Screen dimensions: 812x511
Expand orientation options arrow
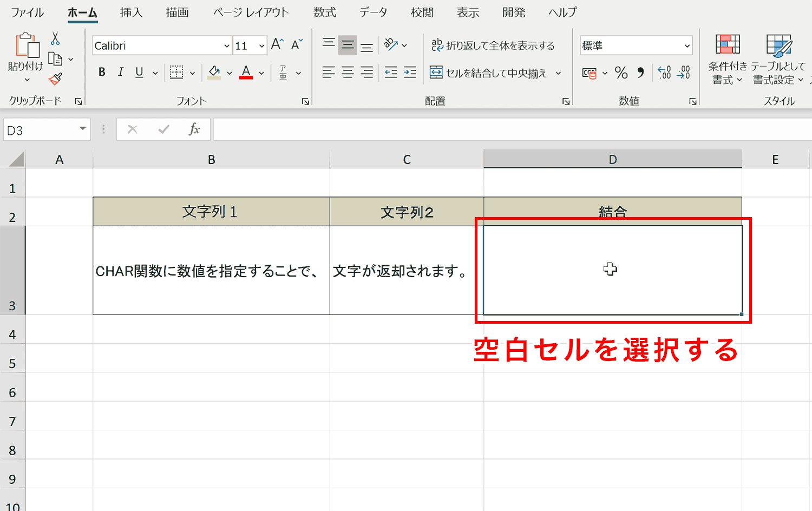pos(404,45)
